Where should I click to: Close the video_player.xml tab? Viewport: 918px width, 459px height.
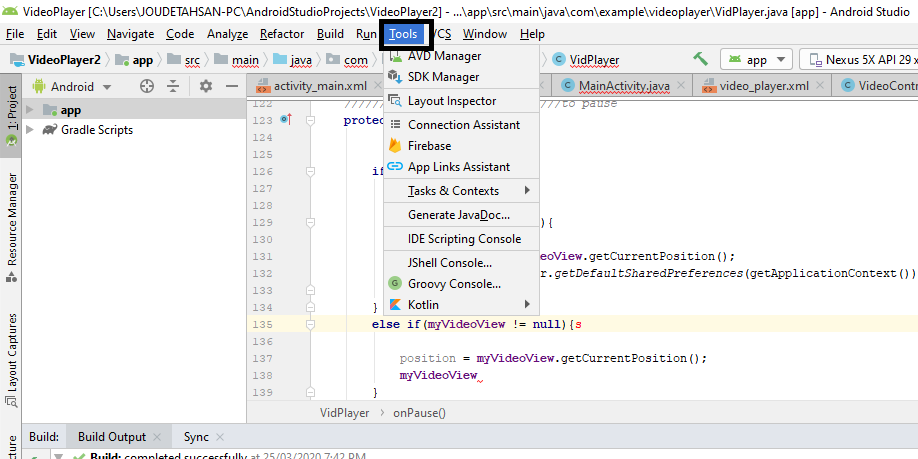point(820,86)
